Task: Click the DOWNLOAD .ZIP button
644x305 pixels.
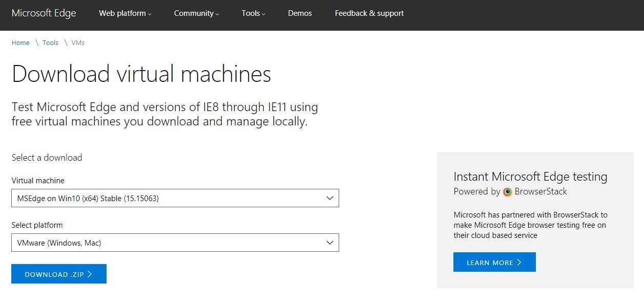Action: coord(58,273)
